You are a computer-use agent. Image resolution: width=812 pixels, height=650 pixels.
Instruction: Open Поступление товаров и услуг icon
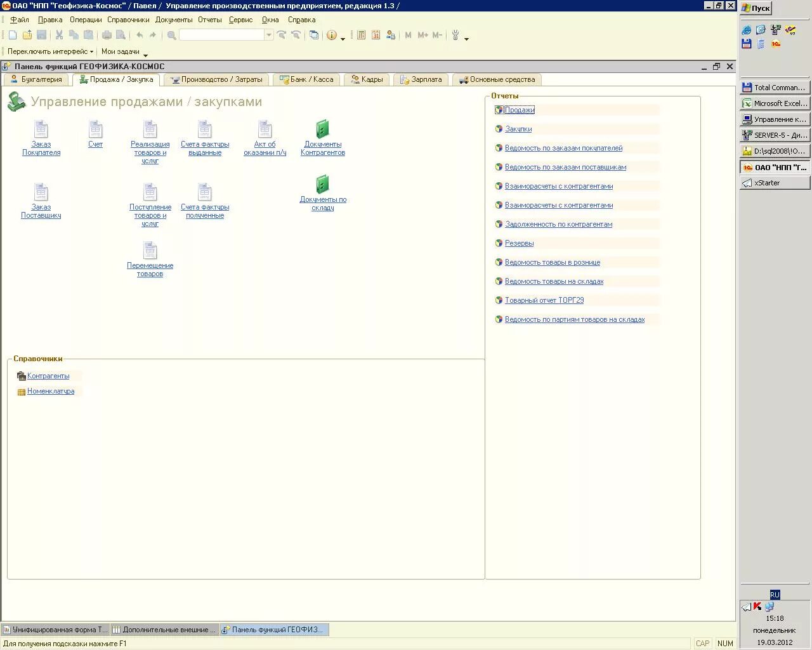[x=150, y=192]
